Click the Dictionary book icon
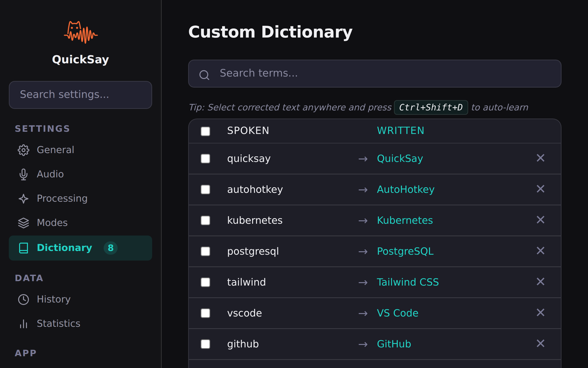588x368 pixels. pyautogui.click(x=23, y=248)
